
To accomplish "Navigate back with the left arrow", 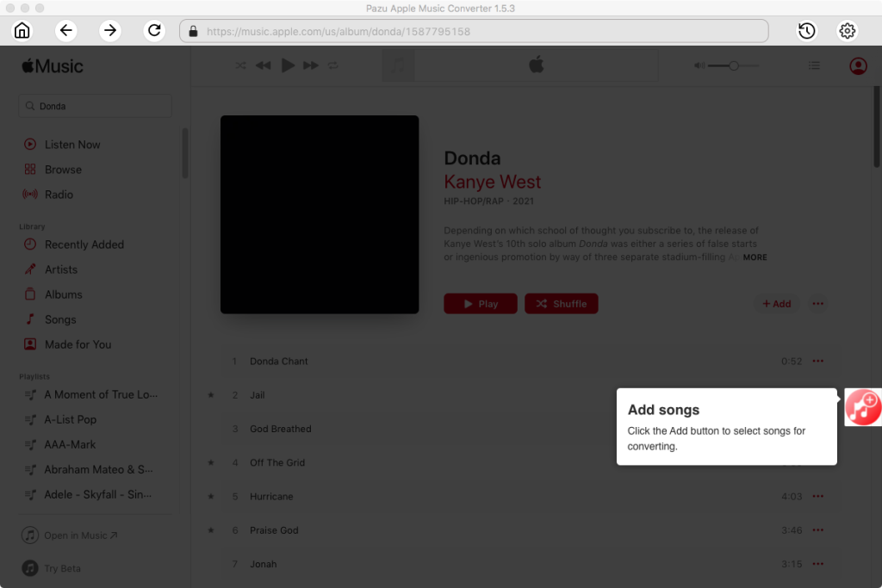I will (x=66, y=31).
